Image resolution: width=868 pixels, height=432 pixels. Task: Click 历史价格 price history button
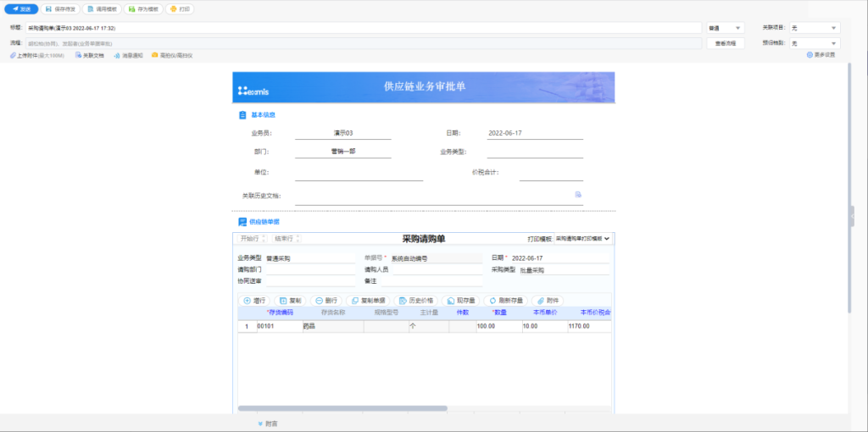click(x=415, y=301)
